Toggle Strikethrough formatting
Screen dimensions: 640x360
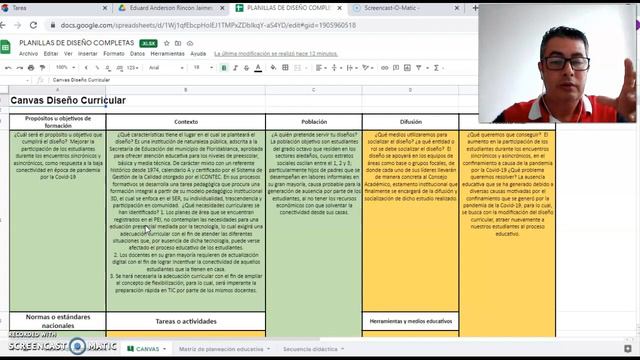click(x=247, y=68)
